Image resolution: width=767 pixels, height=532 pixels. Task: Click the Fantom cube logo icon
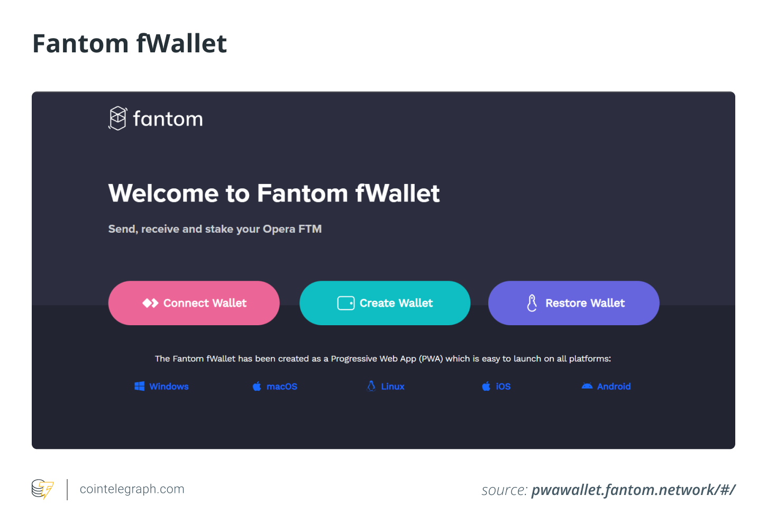(x=118, y=118)
